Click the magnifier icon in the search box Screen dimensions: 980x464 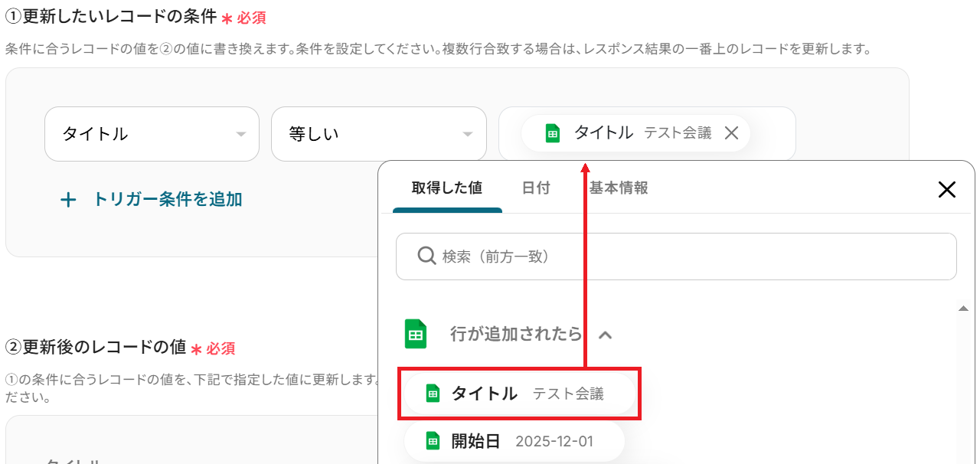tap(426, 257)
